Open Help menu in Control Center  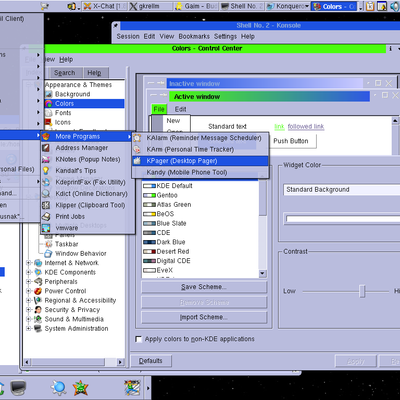coord(66,60)
